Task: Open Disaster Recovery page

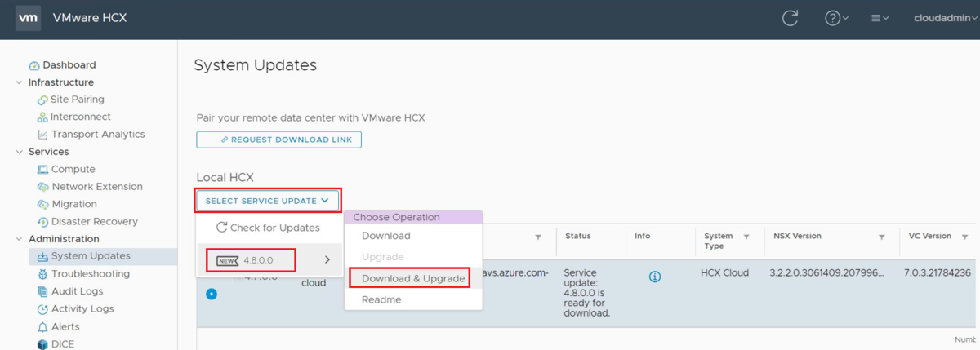Action: pos(95,222)
